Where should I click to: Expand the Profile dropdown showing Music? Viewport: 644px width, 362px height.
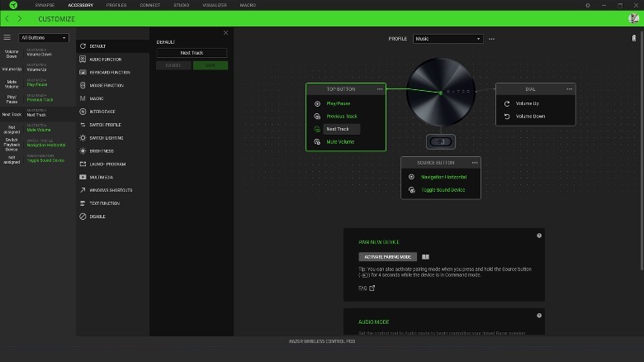point(447,39)
